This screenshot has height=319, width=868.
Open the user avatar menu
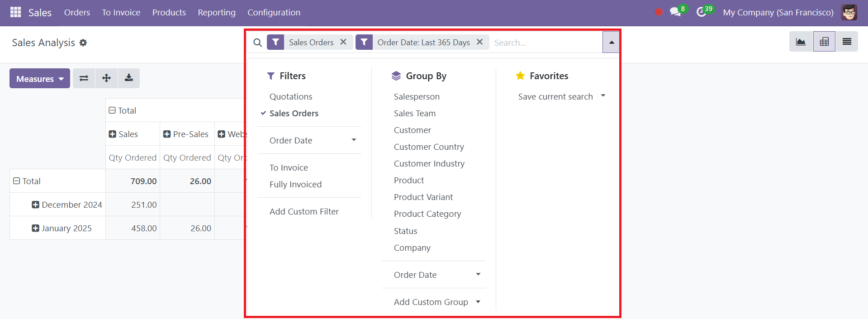[849, 12]
